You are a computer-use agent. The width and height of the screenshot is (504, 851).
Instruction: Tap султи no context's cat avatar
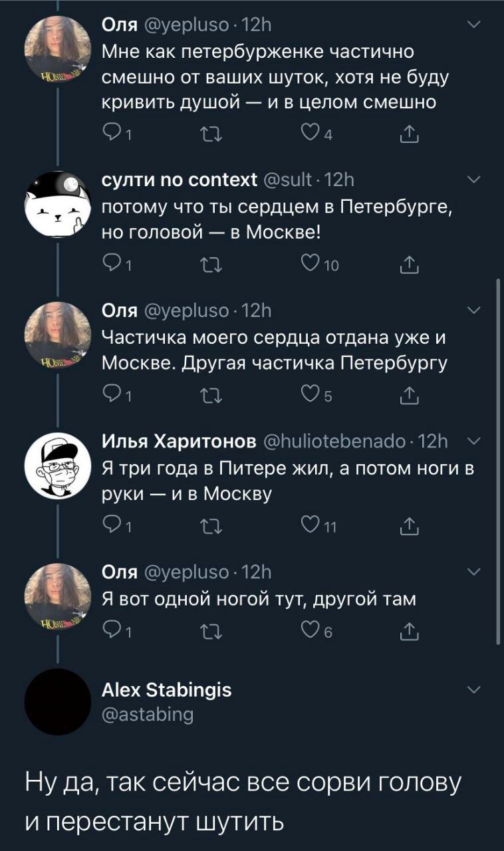57,203
